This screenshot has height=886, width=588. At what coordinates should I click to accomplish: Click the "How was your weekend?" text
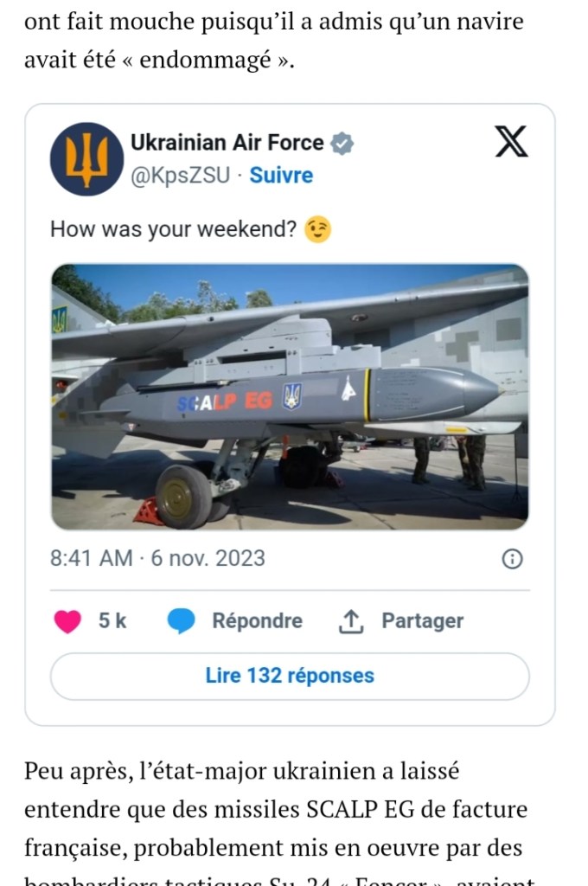click(174, 230)
